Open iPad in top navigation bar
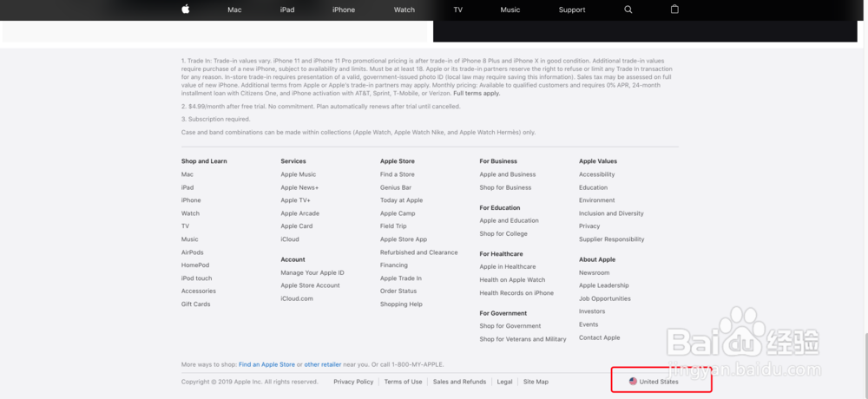 pos(287,10)
